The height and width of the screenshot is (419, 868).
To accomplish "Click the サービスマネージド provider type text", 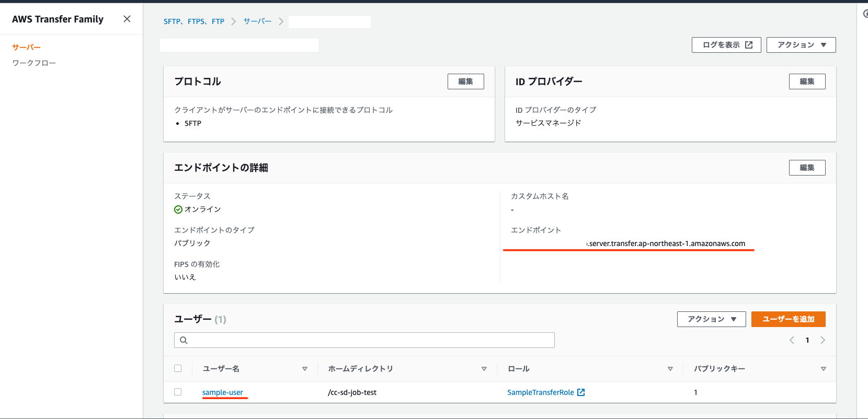I will click(549, 123).
